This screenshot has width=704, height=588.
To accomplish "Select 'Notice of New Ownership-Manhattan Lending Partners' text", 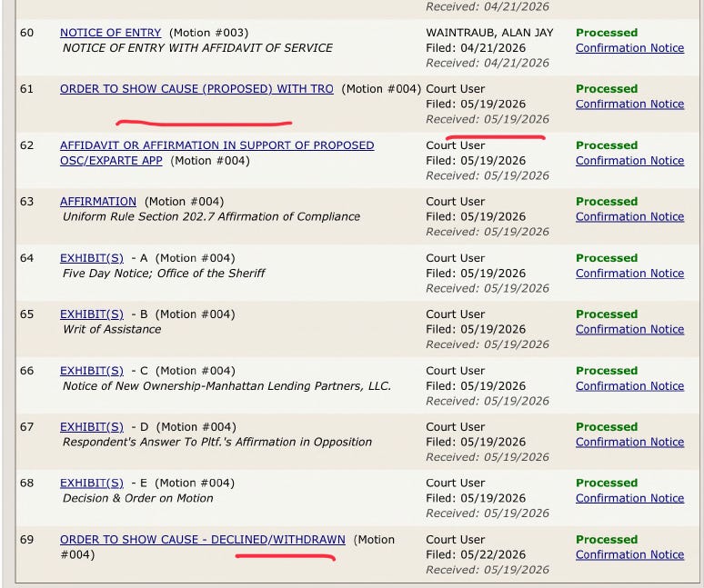I will coord(226,385).
